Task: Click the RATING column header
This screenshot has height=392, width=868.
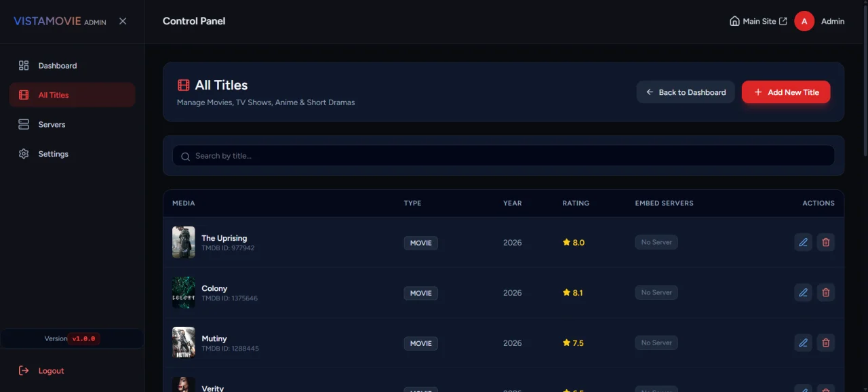Action: coord(576,203)
